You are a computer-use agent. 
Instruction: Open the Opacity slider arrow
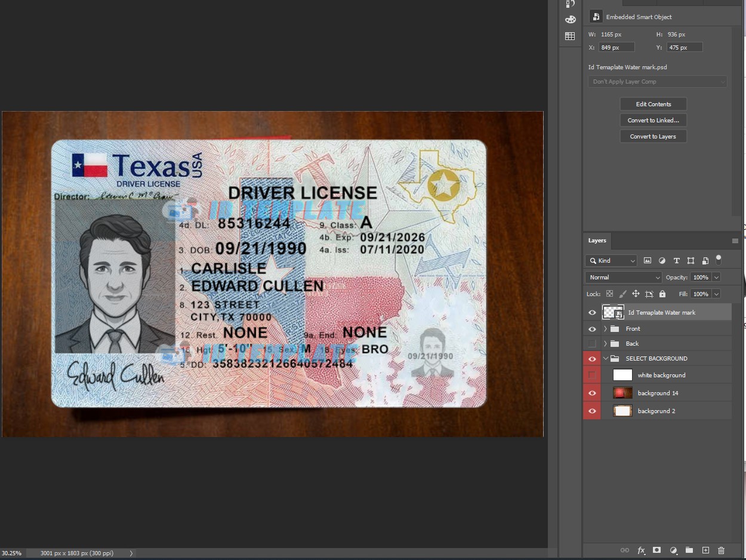click(716, 278)
